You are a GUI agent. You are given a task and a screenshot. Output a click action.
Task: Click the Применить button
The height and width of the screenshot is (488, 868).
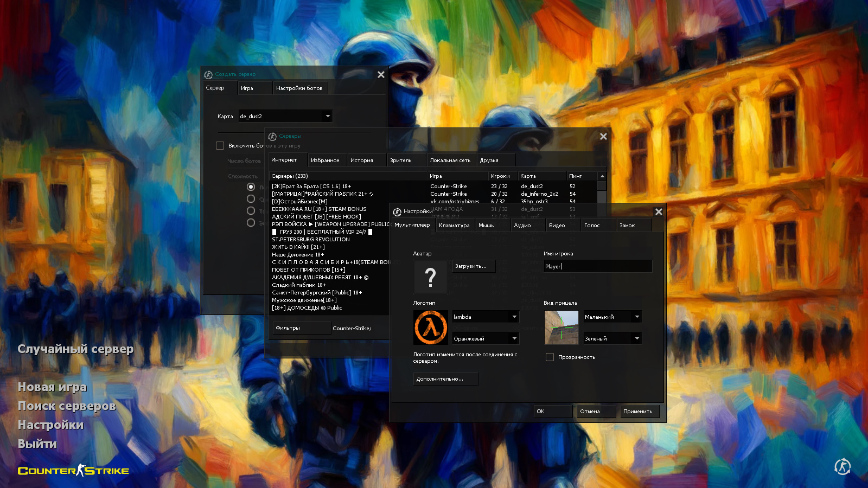(x=637, y=412)
